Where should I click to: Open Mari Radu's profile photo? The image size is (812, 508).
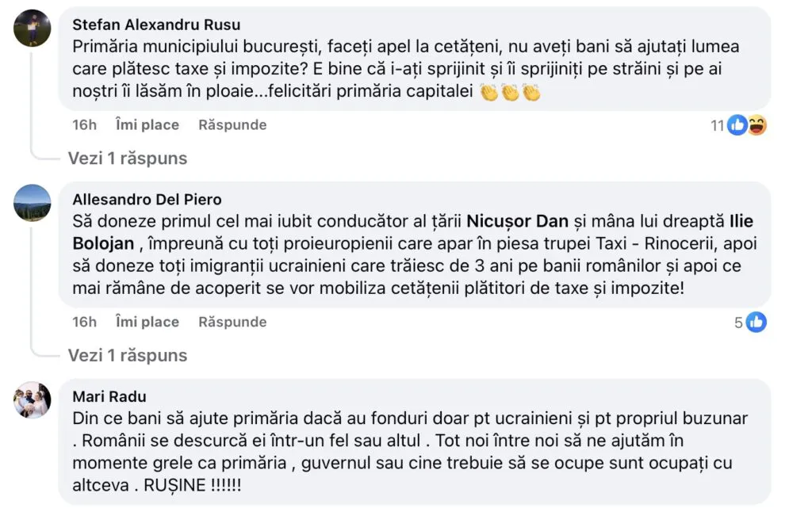[33, 399]
